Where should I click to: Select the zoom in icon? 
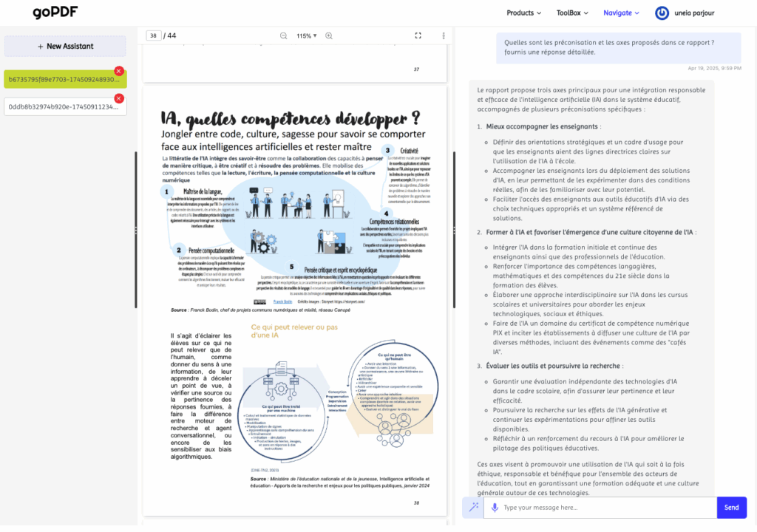click(328, 35)
